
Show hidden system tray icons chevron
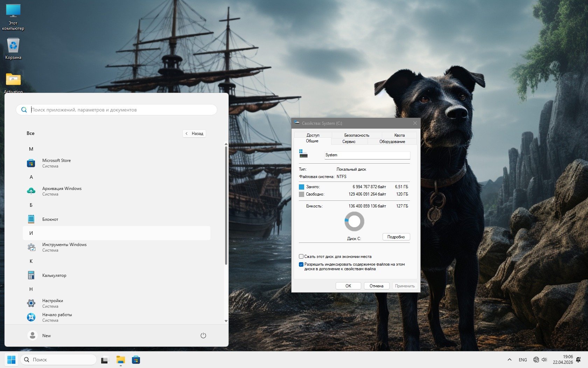[509, 360]
